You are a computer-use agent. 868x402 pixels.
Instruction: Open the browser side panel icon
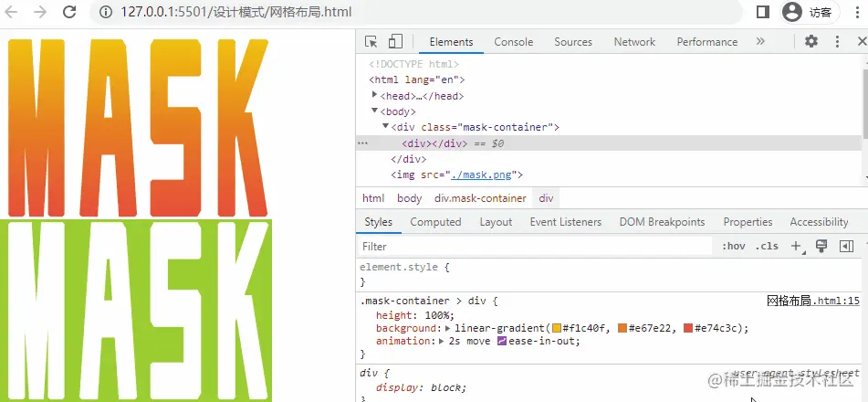click(763, 12)
